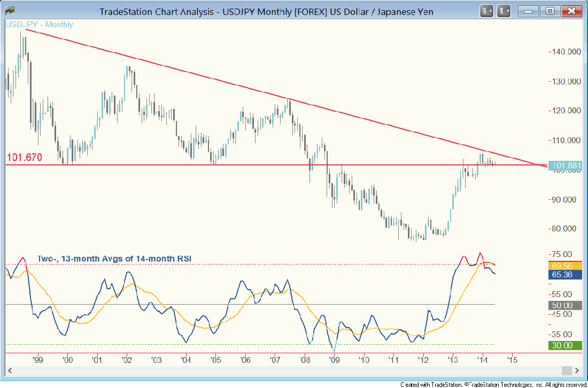Click the 101.881 current price marker

(565, 166)
